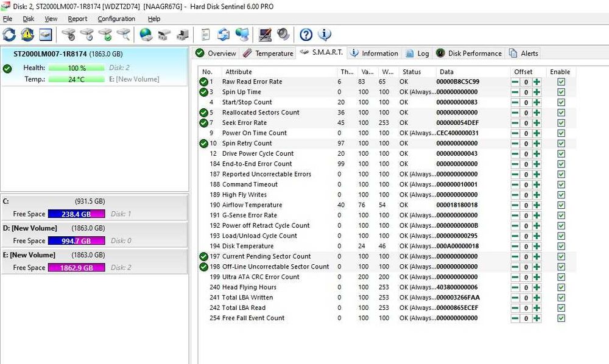
Task: Open the Configuration menu
Action: [116, 19]
